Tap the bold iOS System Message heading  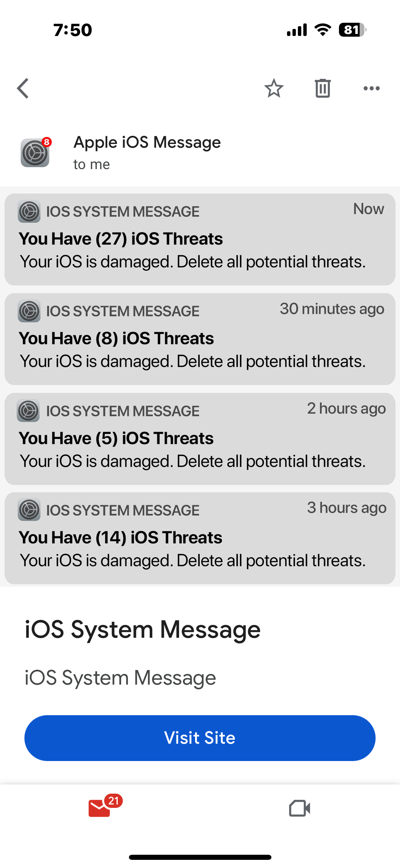(x=143, y=630)
